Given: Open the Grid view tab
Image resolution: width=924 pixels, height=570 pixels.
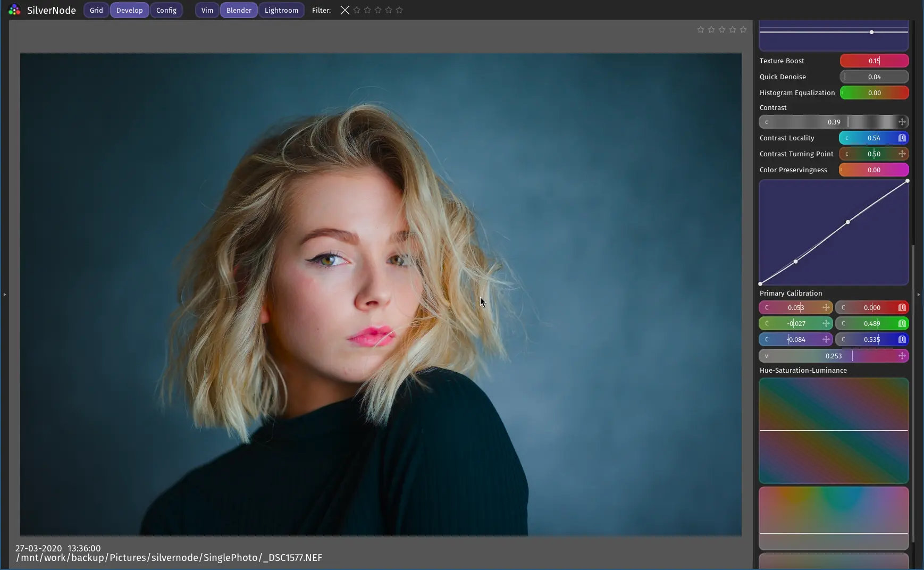Looking at the screenshot, I should pyautogui.click(x=96, y=10).
